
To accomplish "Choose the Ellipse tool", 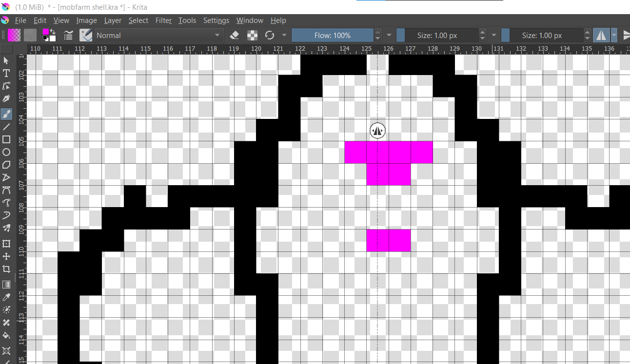I will (x=6, y=153).
